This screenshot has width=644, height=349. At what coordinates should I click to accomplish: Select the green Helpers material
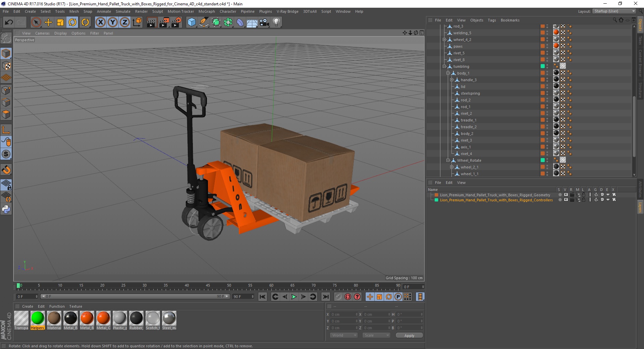click(x=37, y=320)
